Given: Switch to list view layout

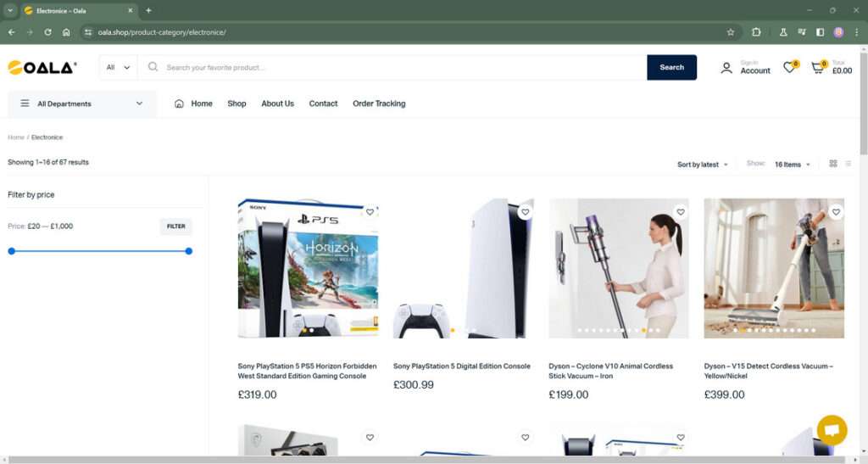Looking at the screenshot, I should (848, 164).
